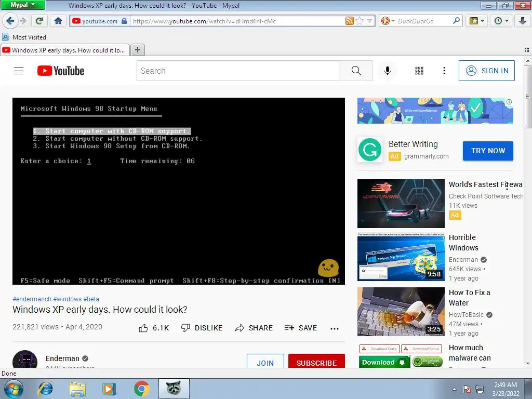This screenshot has width=532, height=399.
Task: Click the Grammarly G logo
Action: click(x=370, y=150)
